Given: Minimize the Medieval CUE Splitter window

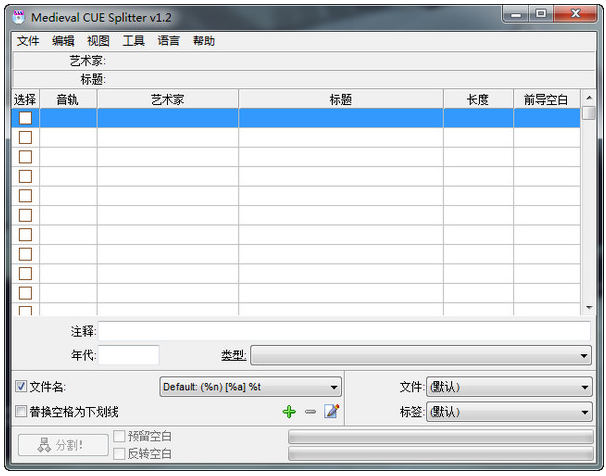Looking at the screenshot, I should [516, 15].
